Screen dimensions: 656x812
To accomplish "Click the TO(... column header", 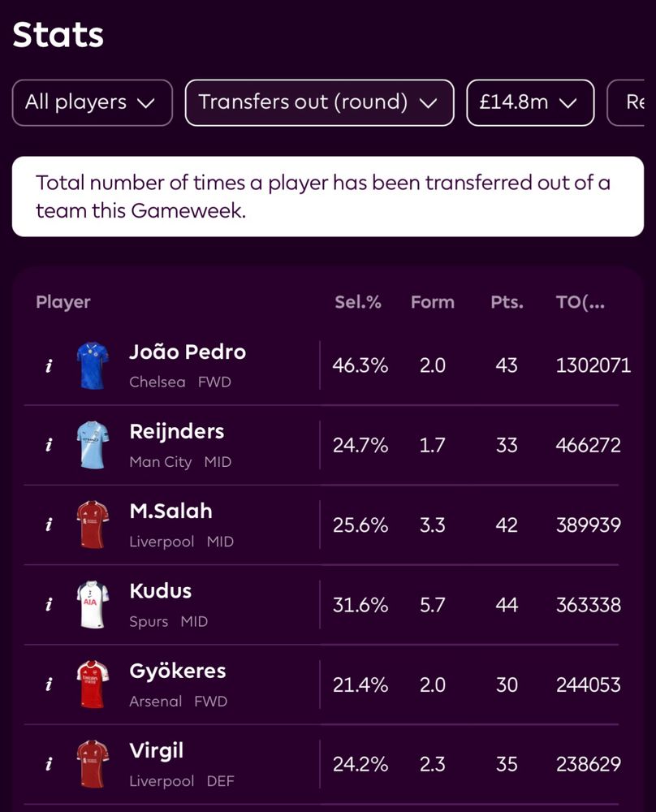I will (x=580, y=302).
